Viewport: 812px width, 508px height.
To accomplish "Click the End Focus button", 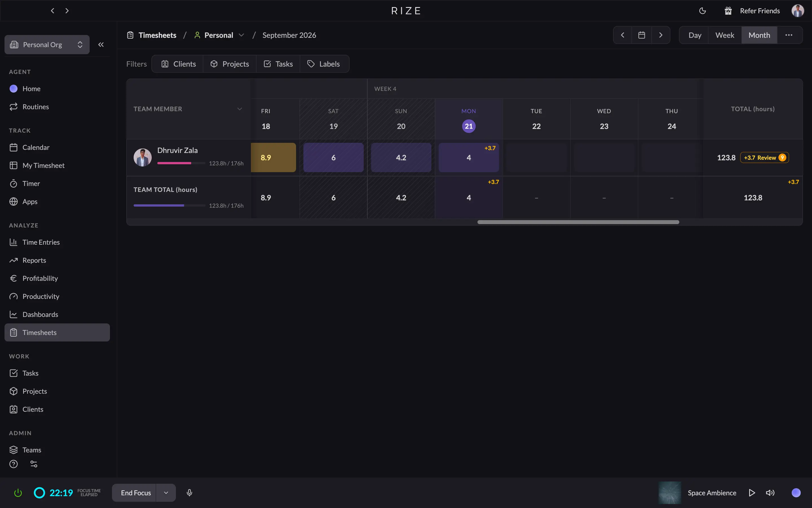I will (134, 493).
